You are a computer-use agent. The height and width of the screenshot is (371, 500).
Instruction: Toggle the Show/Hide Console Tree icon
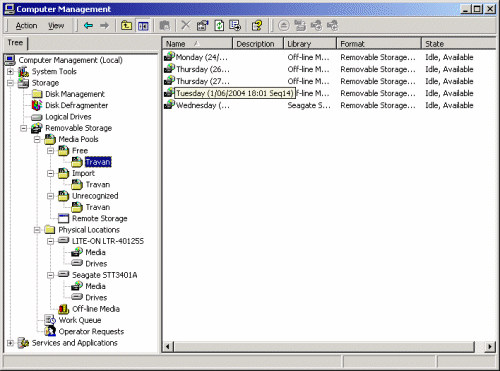pyautogui.click(x=143, y=26)
